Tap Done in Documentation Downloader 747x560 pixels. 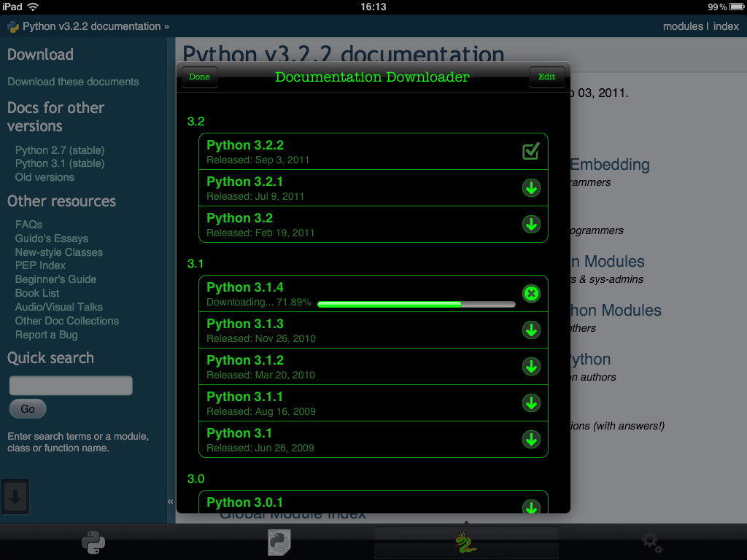pos(200,77)
